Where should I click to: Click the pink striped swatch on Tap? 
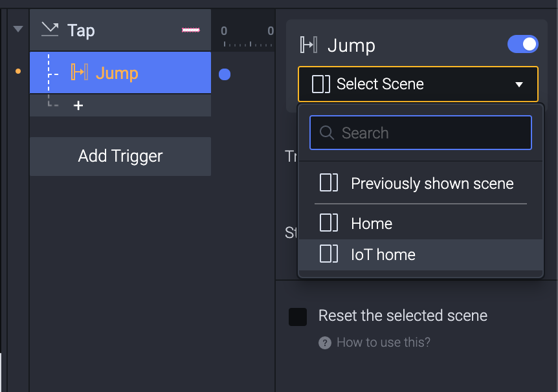click(x=191, y=30)
